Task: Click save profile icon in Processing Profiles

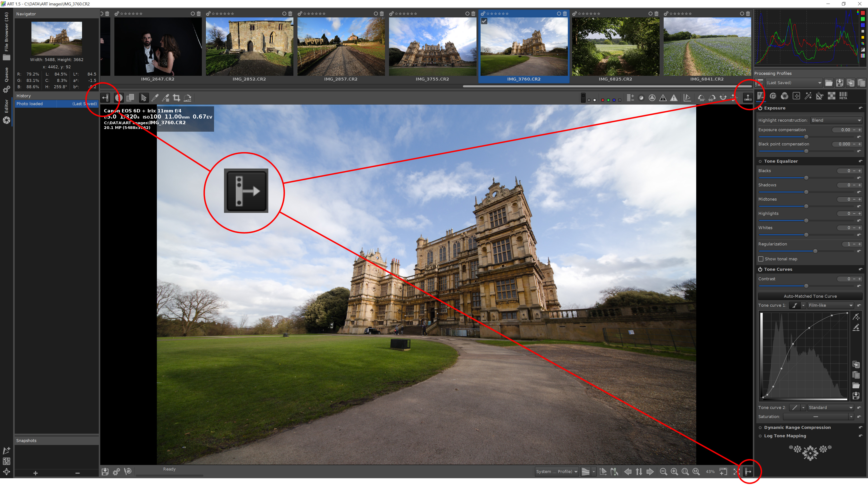Action: pos(839,83)
